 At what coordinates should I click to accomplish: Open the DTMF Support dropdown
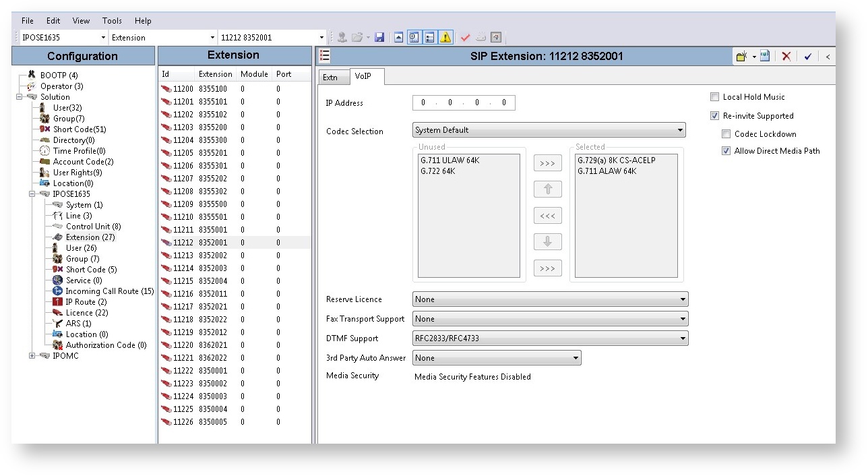click(x=683, y=338)
